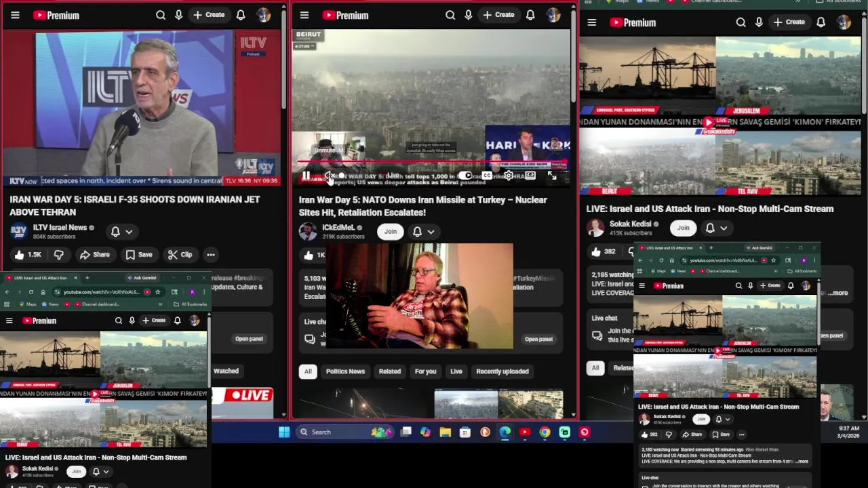Open more actions menu under ILTV video
The image size is (868, 488).
(211, 255)
